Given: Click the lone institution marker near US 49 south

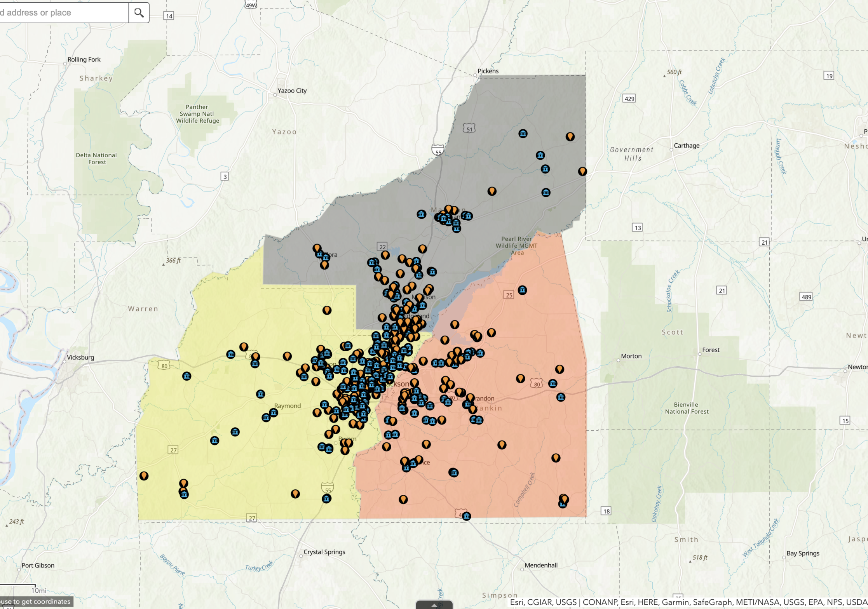Looking at the screenshot, I should (x=466, y=517).
